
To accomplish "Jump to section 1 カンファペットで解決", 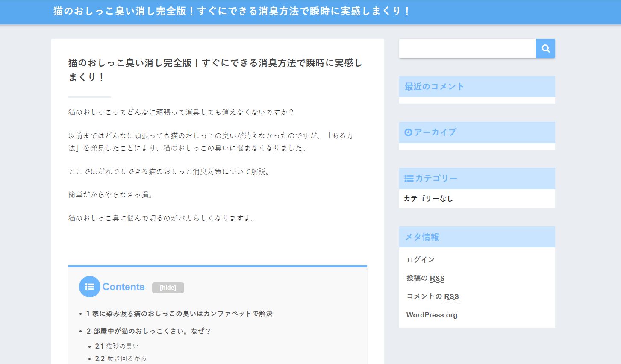I will [179, 314].
